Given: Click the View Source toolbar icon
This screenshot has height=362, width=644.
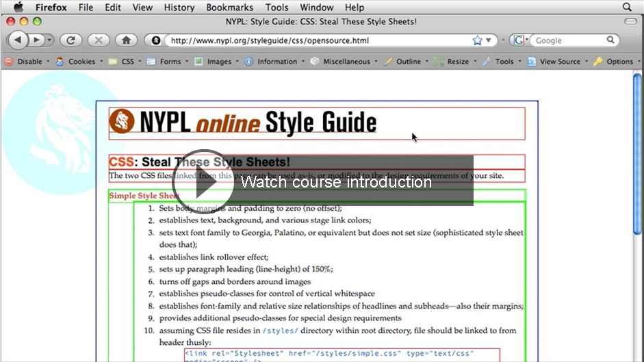Looking at the screenshot, I should coord(532,62).
